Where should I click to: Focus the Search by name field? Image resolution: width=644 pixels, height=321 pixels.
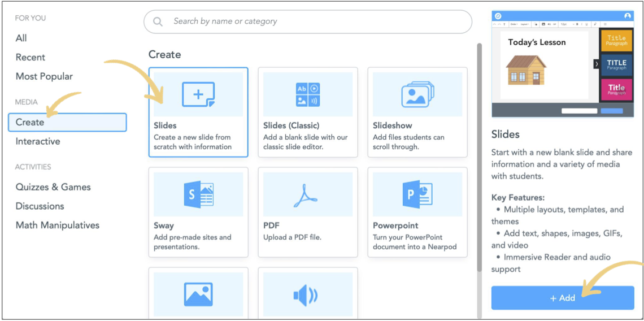pos(316,21)
